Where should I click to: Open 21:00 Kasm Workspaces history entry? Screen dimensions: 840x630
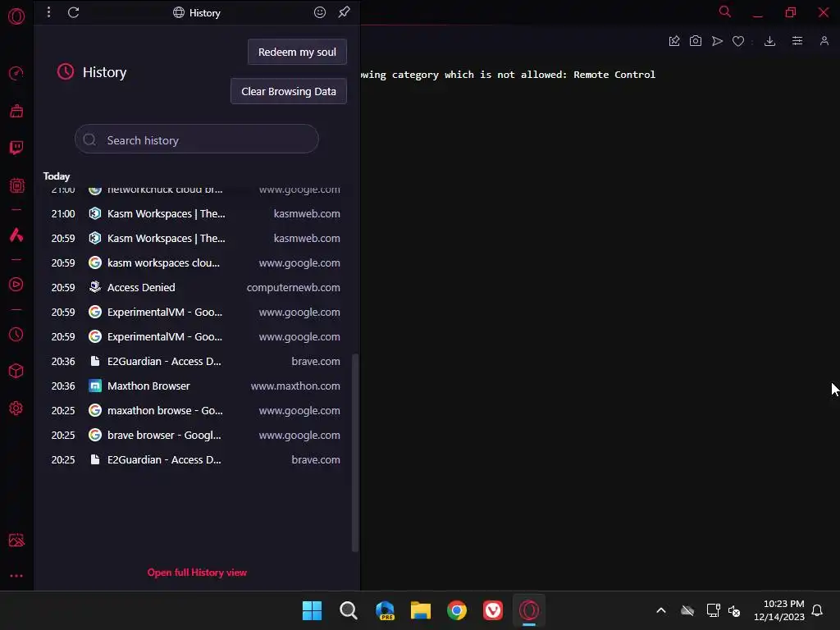[x=196, y=214]
